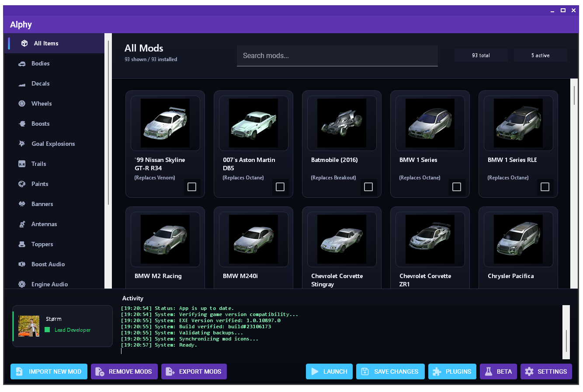
Task: Click the Batmobile (2016) thumbnail image
Action: tap(342, 123)
